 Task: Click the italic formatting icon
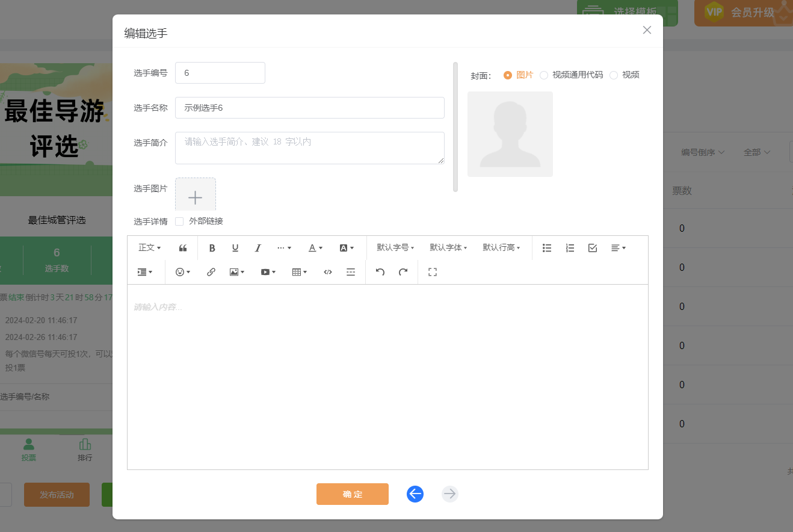click(x=258, y=248)
